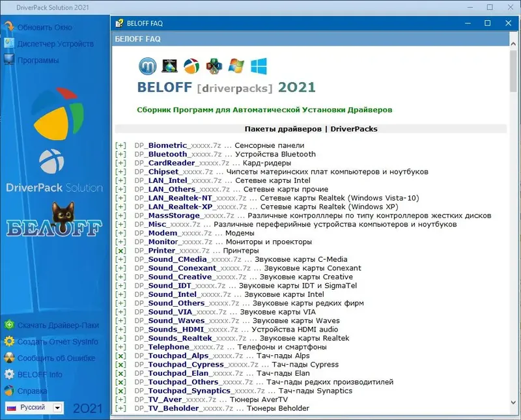Click the gray DriverPack globe emblem
Viewport: 521px width, 420px height.
click(x=51, y=161)
